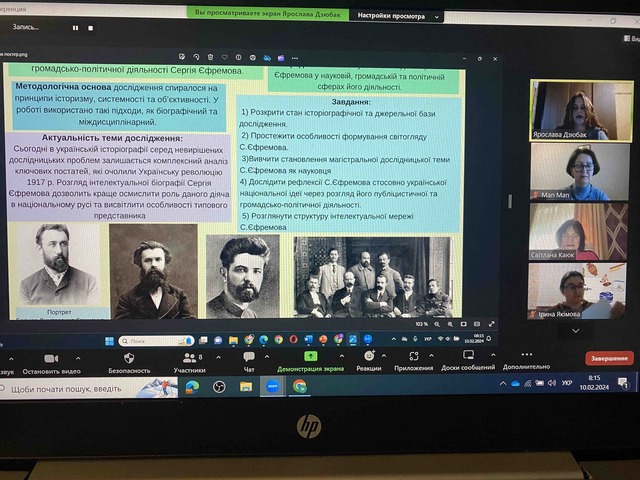Open file info icon in Photos viewer
This screenshot has height=480, width=640.
point(238,57)
